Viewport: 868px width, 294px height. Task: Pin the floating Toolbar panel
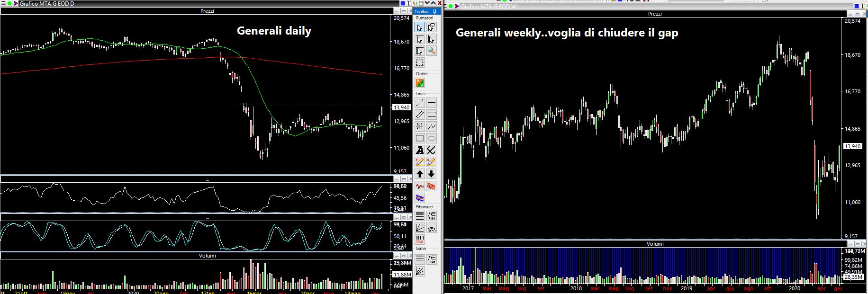coord(435,11)
